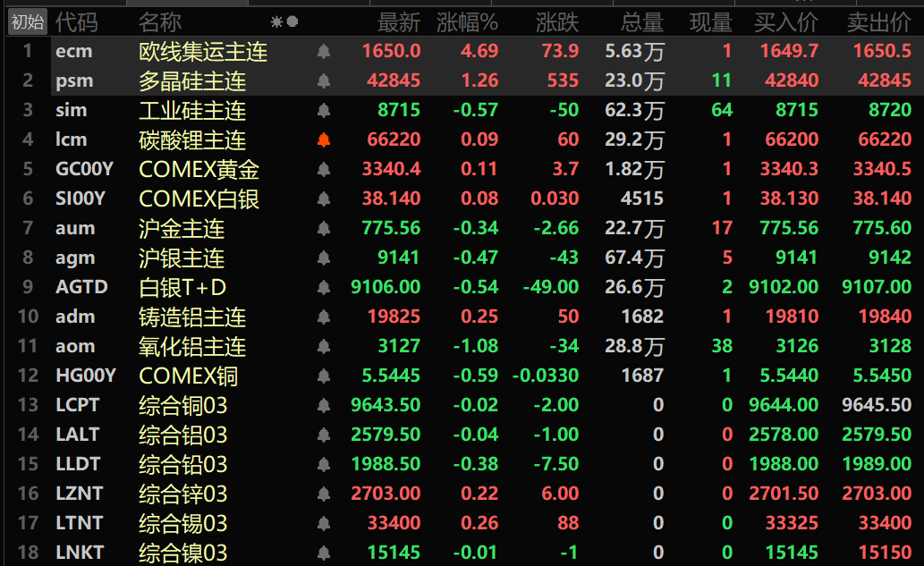Click code ecm
Viewport: 924px width, 566px height.
coord(73,52)
